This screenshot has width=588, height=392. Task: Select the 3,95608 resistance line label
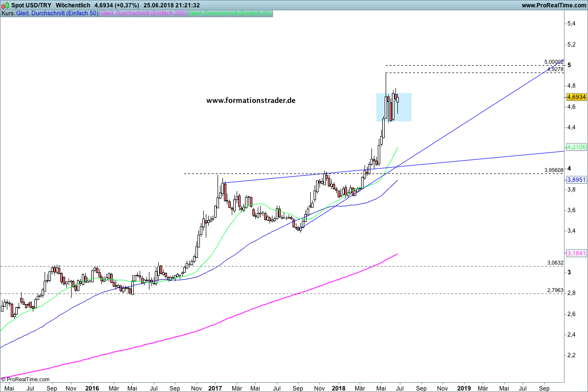tap(554, 171)
